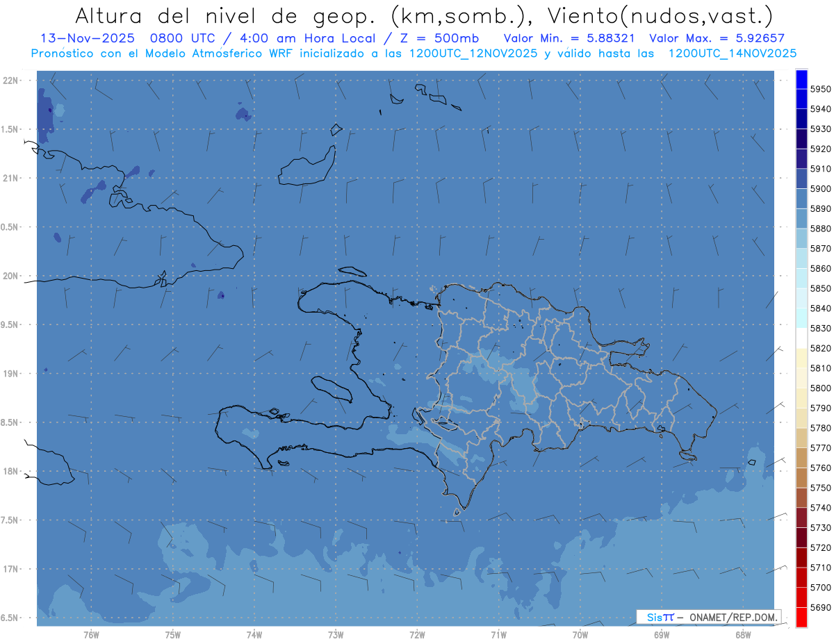The image size is (834, 644).
Task: Click the topmost bright blue color scale swatch
Action: pos(801,79)
